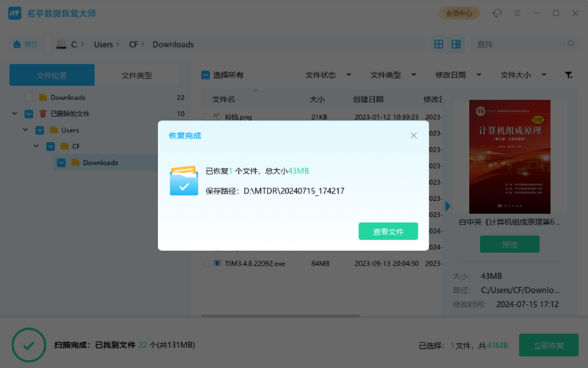The image size is (588, 368).
Task: Click the horizontal scrollbar below file list
Action: point(280,316)
